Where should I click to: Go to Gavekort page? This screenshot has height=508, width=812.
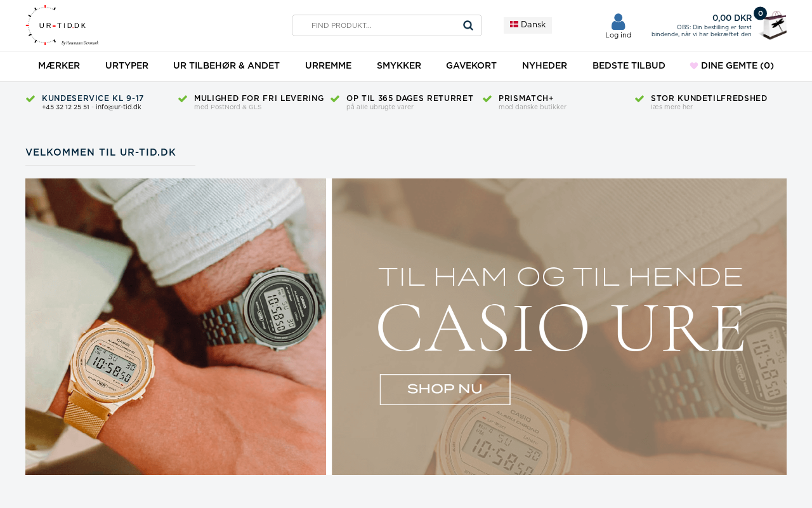471,65
